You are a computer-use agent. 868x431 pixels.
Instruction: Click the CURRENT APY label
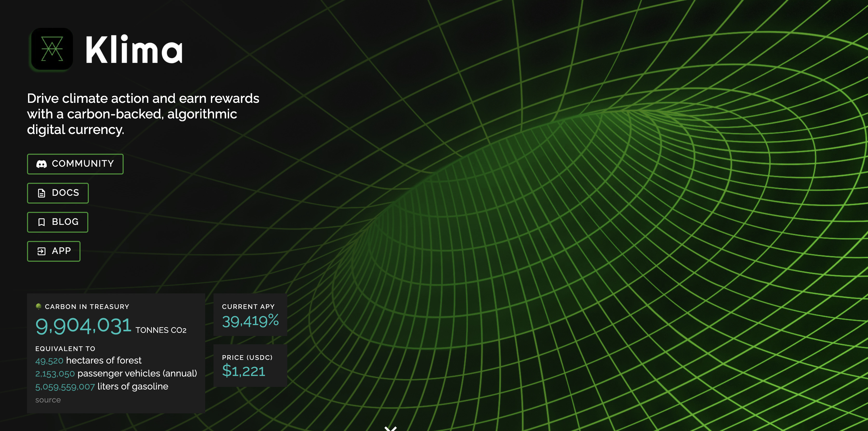(248, 307)
